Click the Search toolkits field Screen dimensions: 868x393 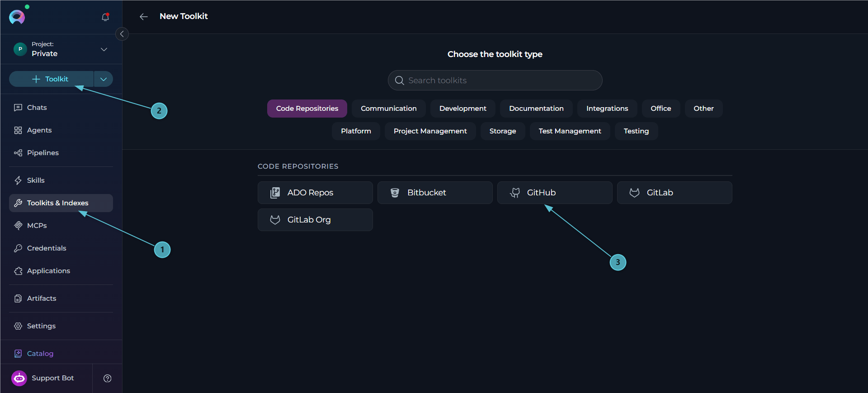495,80
